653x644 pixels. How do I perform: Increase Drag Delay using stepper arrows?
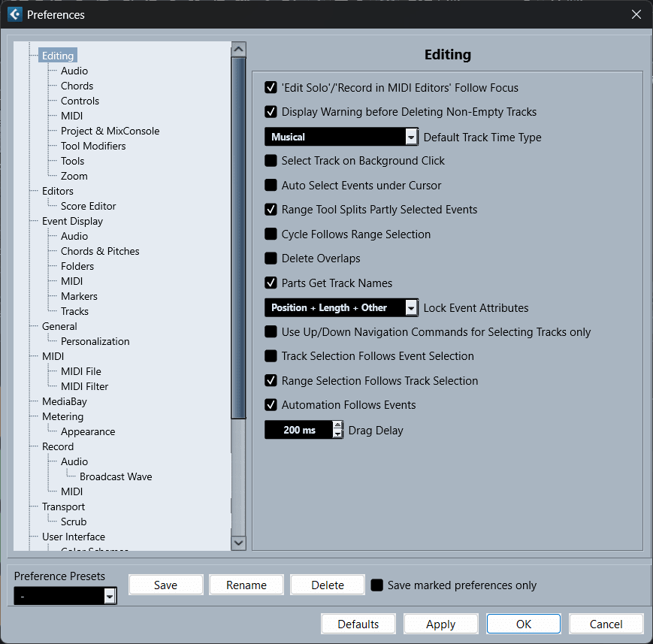pos(337,426)
